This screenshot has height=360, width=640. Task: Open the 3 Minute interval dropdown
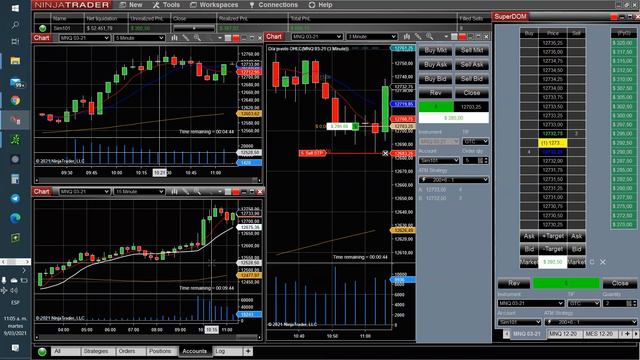tap(372, 37)
